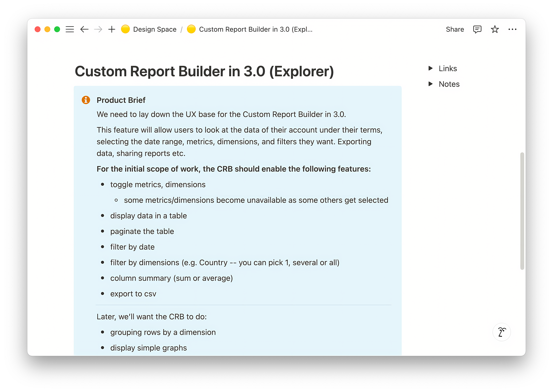The width and height of the screenshot is (553, 392).
Task: Click the round floating button at bottom right
Action: click(x=502, y=332)
